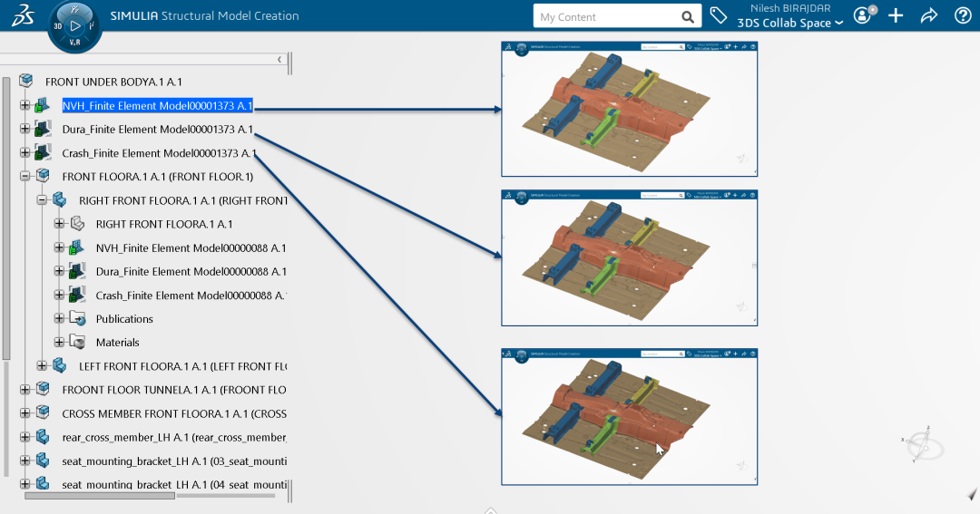The image size is (980, 514).
Task: Click the share arrow icon
Action: 929,15
